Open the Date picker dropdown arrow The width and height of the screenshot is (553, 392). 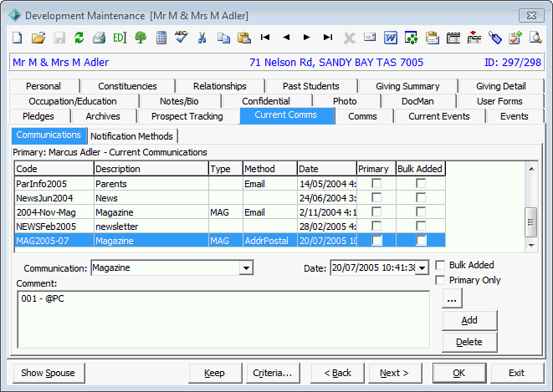422,268
